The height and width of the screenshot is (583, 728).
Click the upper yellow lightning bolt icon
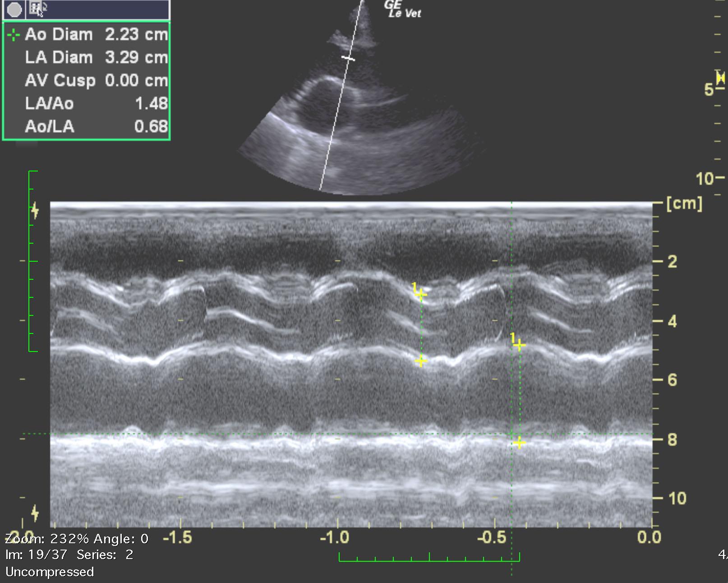point(35,211)
